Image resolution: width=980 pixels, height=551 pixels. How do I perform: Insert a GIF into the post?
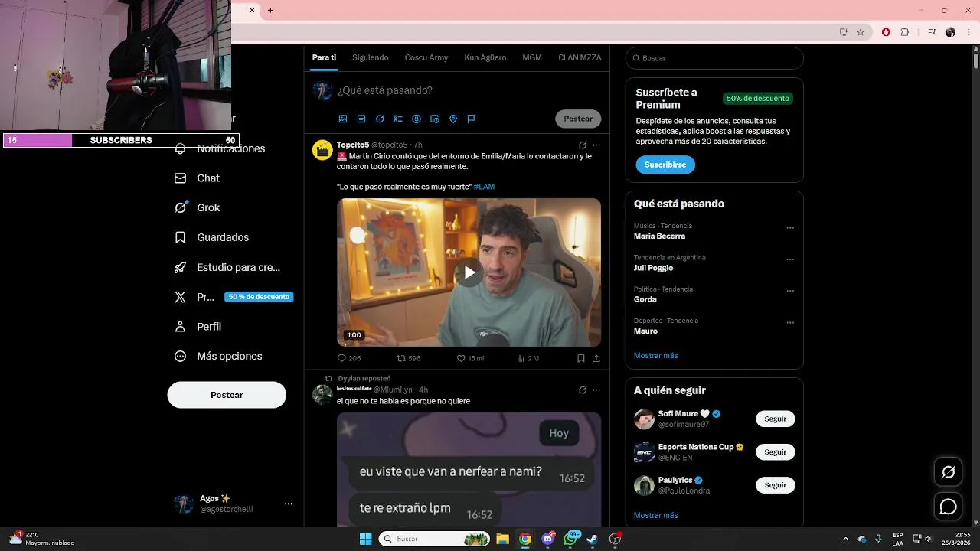[x=361, y=119]
